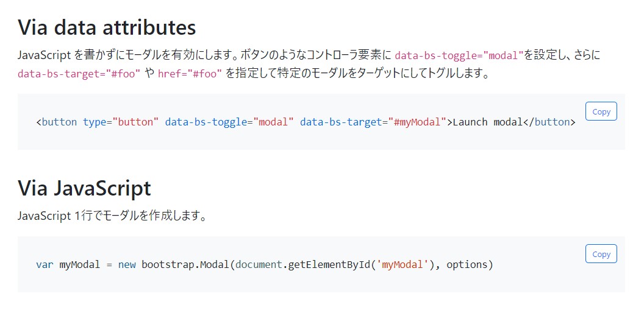Click the data-bs-target="#foo" inline code

click(x=79, y=74)
